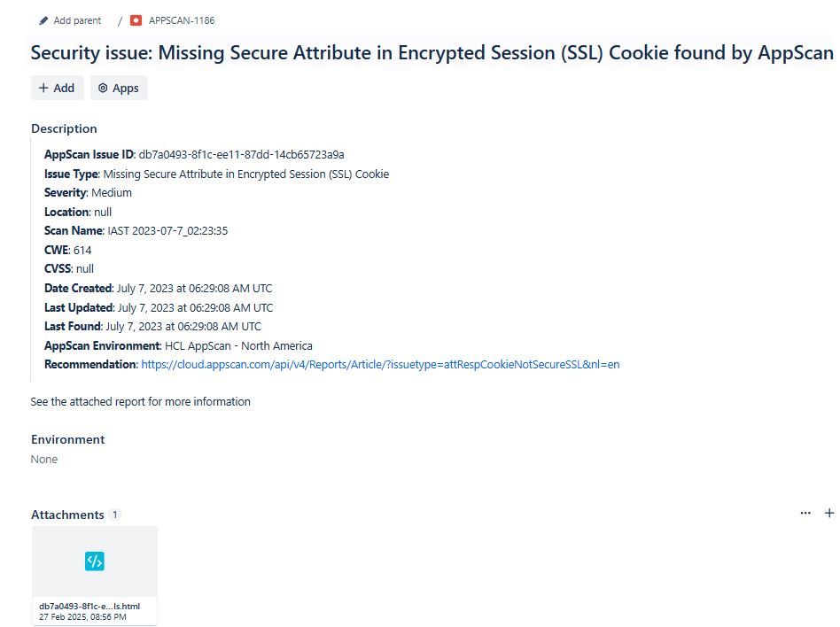Click the Attachments section heading
This screenshot has height=627, width=840.
point(67,515)
